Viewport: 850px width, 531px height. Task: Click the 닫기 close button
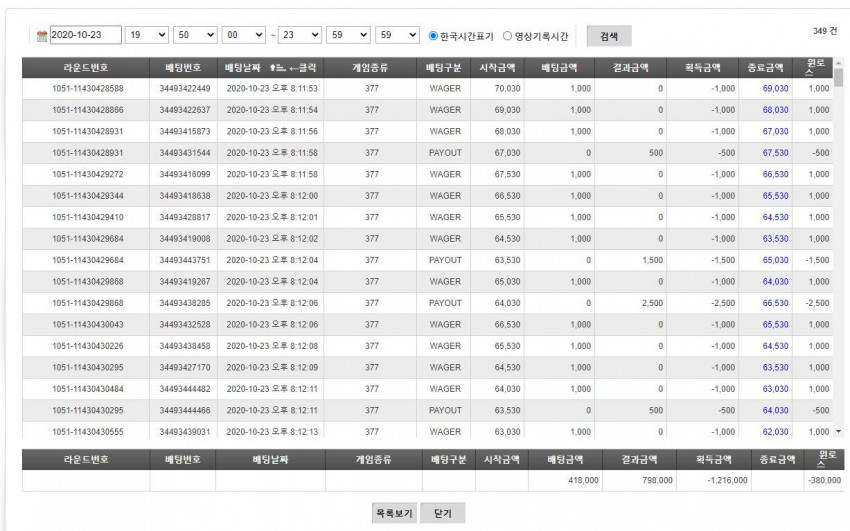(443, 513)
